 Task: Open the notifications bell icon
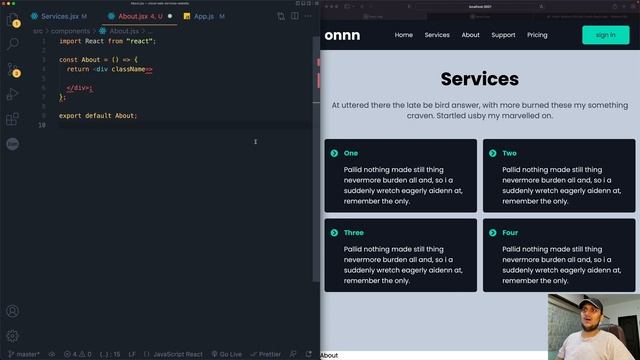point(309,354)
